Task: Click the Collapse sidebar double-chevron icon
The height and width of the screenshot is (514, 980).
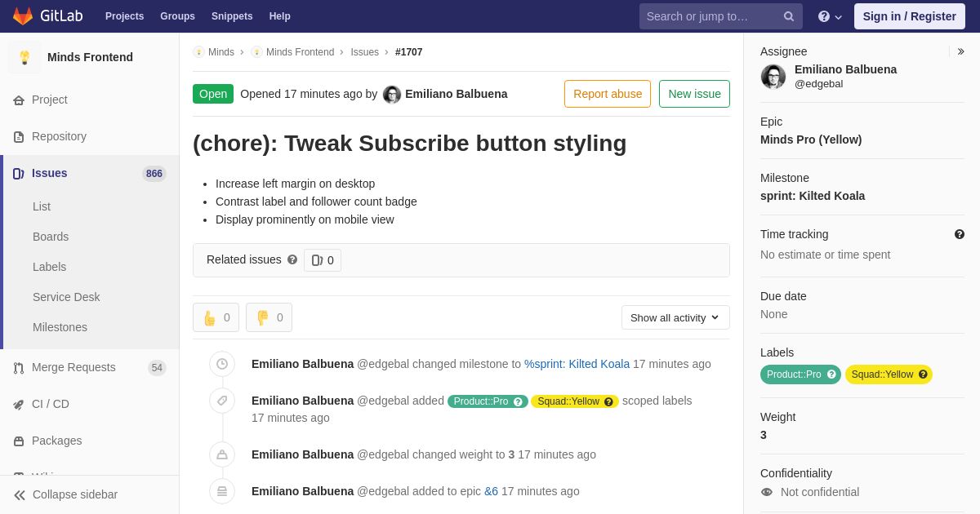Action: [x=20, y=495]
